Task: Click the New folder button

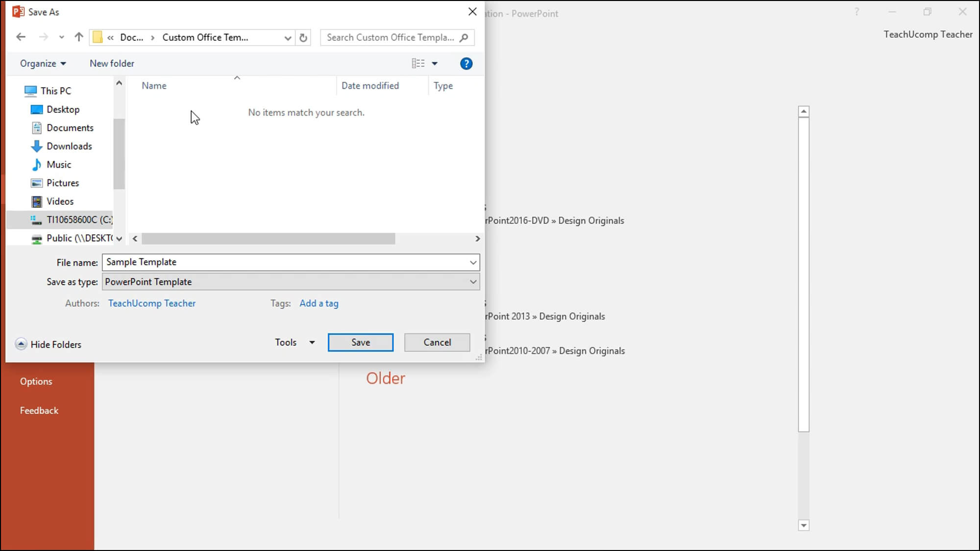Action: pyautogui.click(x=112, y=63)
